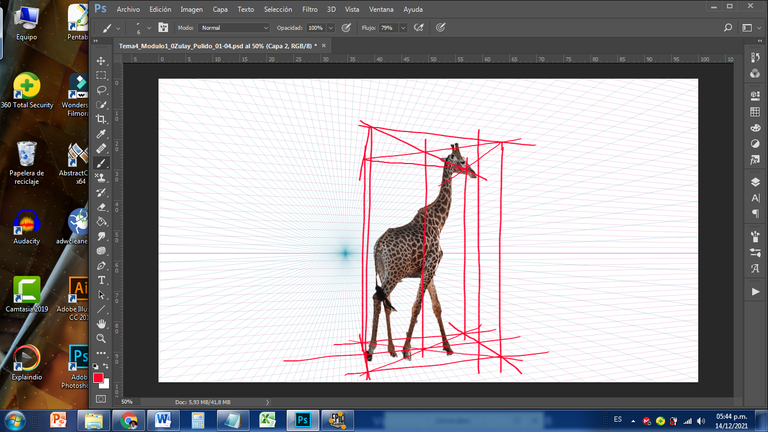Select the Path Selection tool

pos(101,295)
